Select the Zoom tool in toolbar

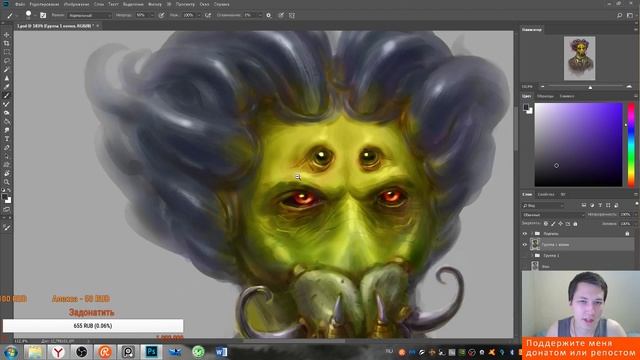(x=7, y=182)
